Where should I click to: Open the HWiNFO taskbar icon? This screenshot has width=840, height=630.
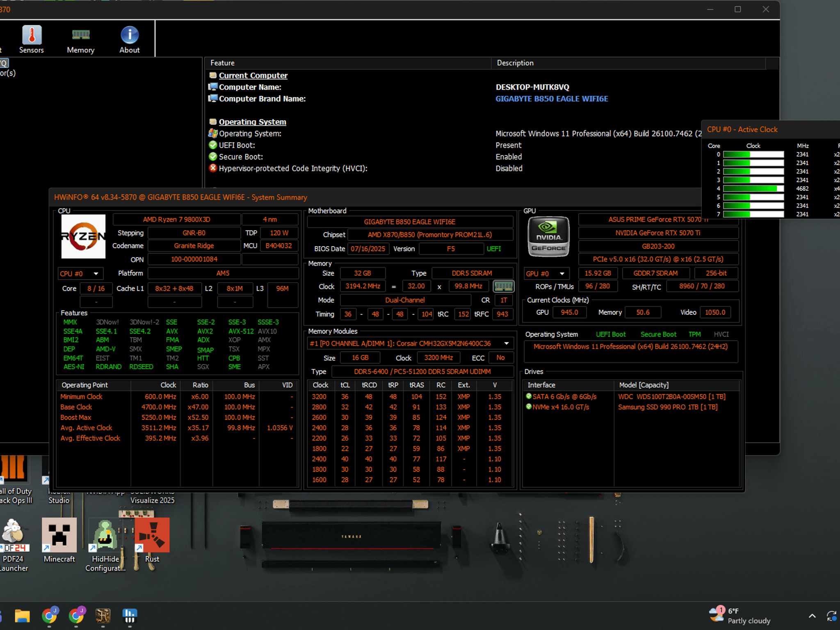(x=130, y=616)
